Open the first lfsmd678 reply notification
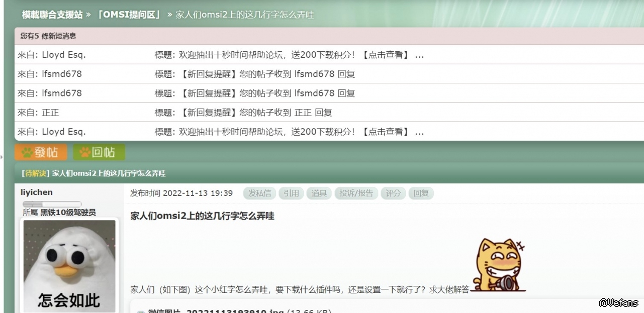This screenshot has width=644, height=313. 267,74
